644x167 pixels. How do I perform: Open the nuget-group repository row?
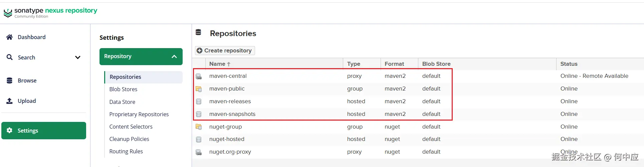coord(225,127)
